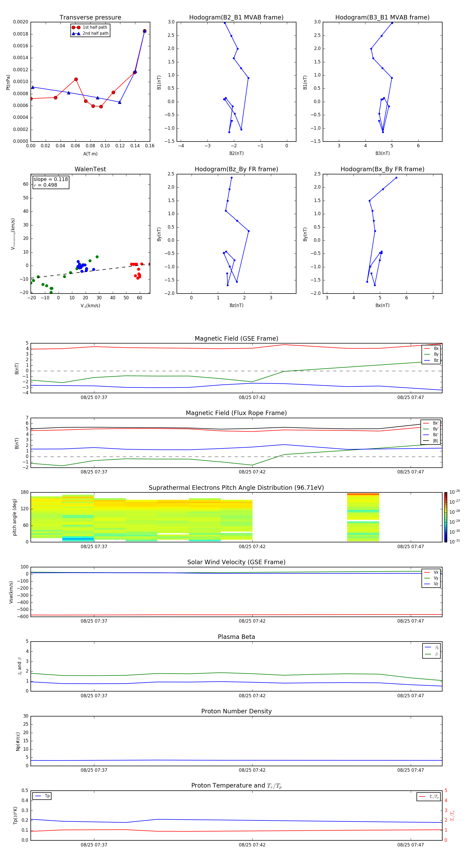Image resolution: width=473 pixels, height=868 pixels.
Task: Click the topmost marker in Transverse pressure plot
Action: (145, 31)
